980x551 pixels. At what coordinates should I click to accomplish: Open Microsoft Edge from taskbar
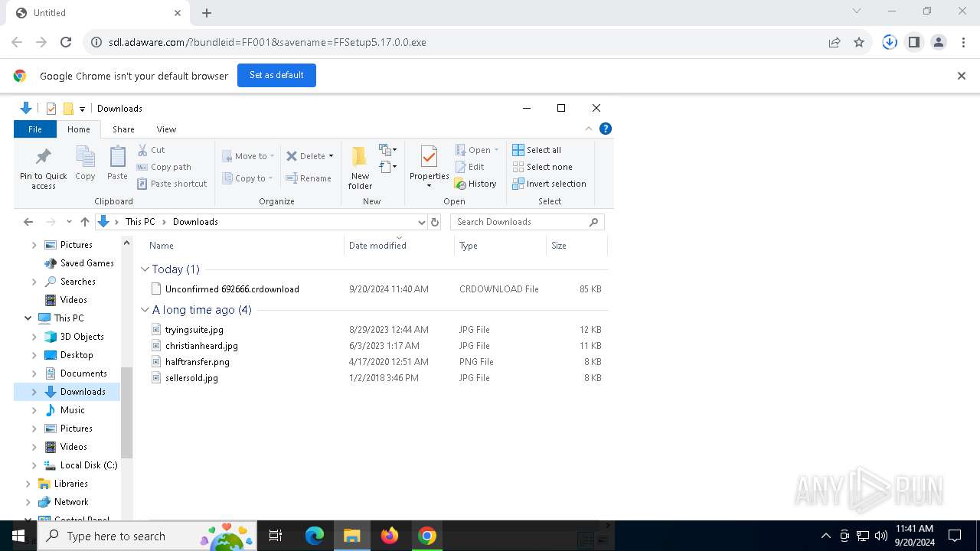point(315,536)
